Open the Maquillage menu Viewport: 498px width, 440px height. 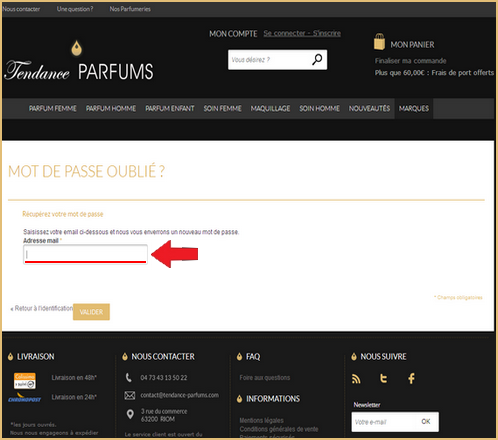270,108
